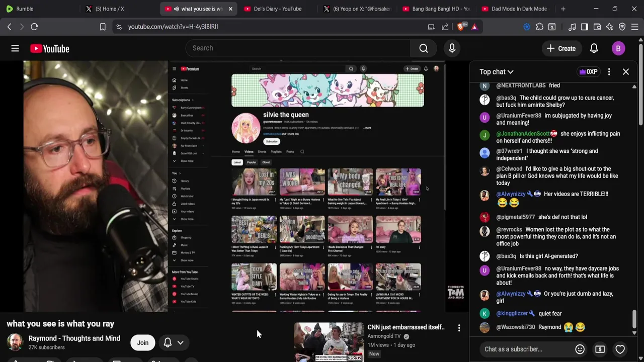Open the Super Chat dollar icon
644x362 pixels.
pos(600,349)
